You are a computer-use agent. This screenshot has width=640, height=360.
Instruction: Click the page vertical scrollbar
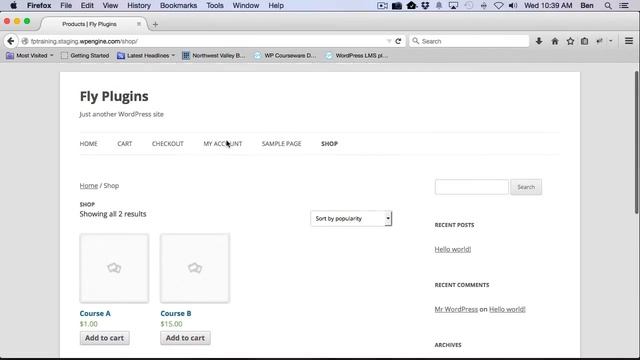click(x=637, y=142)
